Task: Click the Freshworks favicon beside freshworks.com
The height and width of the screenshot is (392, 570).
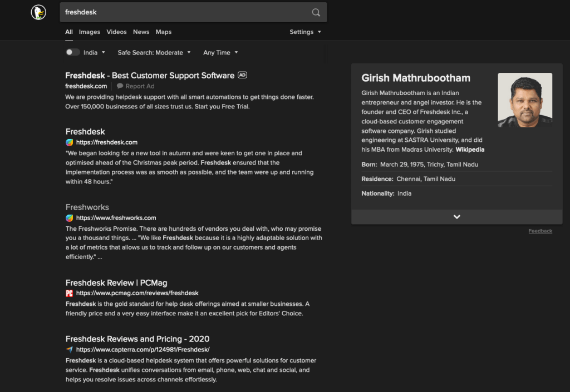Action: pyautogui.click(x=70, y=218)
